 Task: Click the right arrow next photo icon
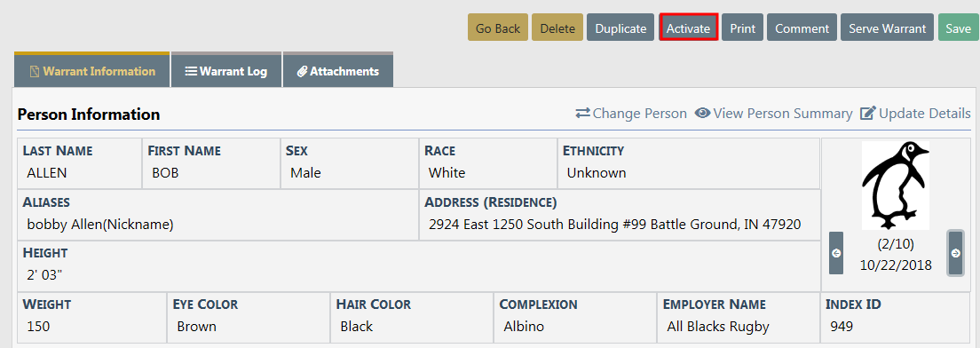956,253
